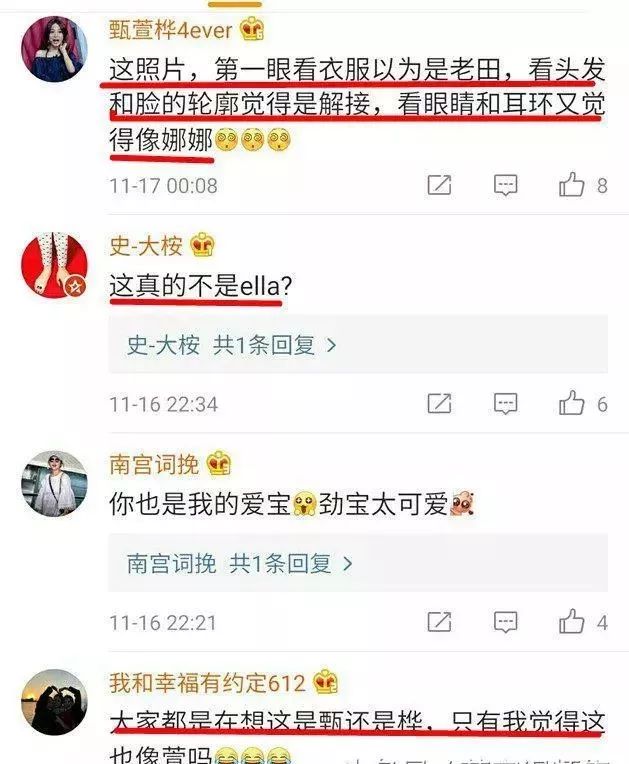This screenshot has width=629, height=764.
Task: Open 南宫词挽's profile avatar
Action: pos(54,483)
